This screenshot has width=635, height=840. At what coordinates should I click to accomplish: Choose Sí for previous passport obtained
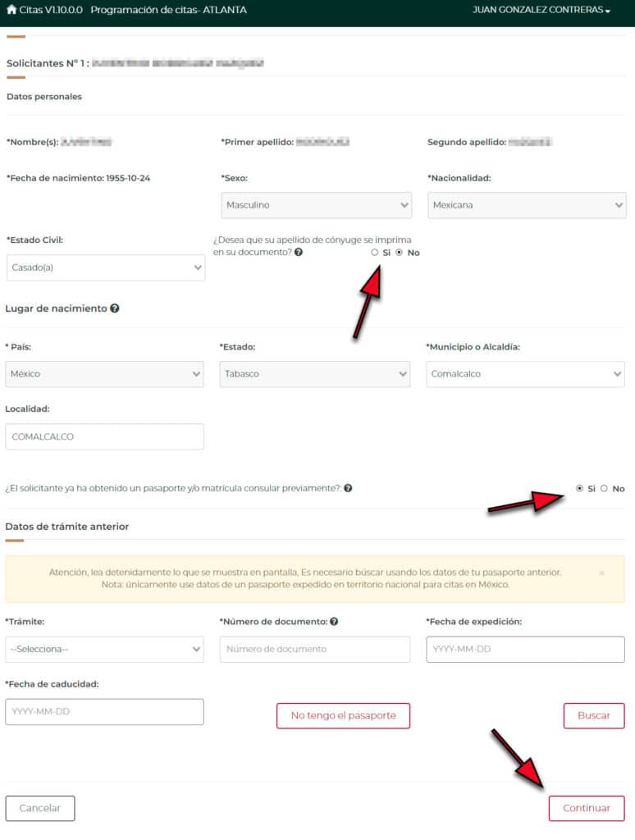click(580, 488)
